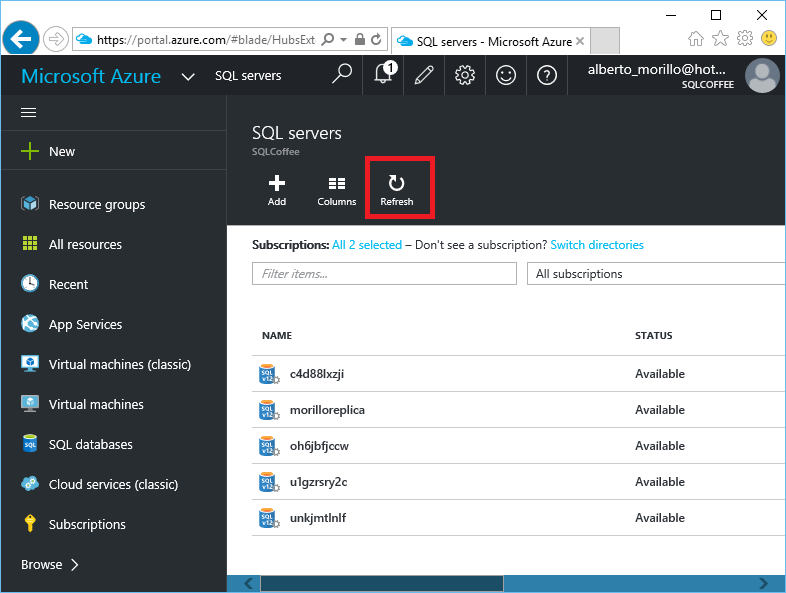Click the SQL icon for c4d88lxzji row
The image size is (786, 593).
coord(269,374)
